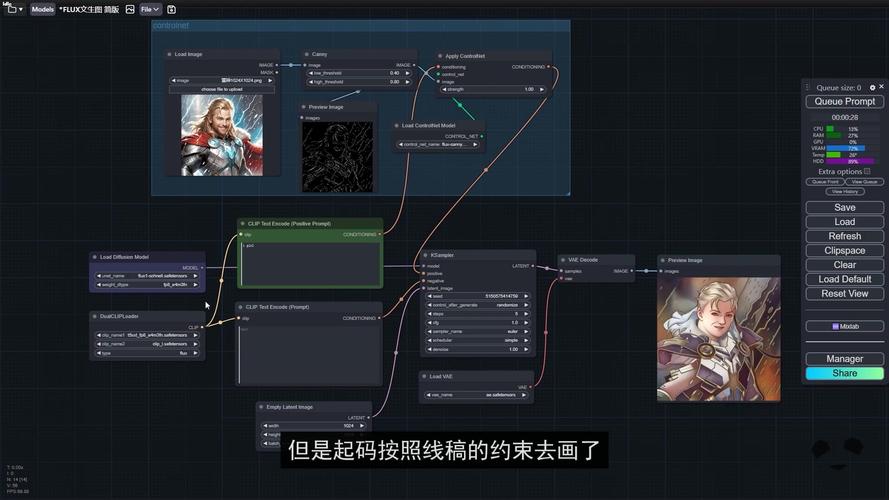Select the image file selector in Load Image

[222, 80]
